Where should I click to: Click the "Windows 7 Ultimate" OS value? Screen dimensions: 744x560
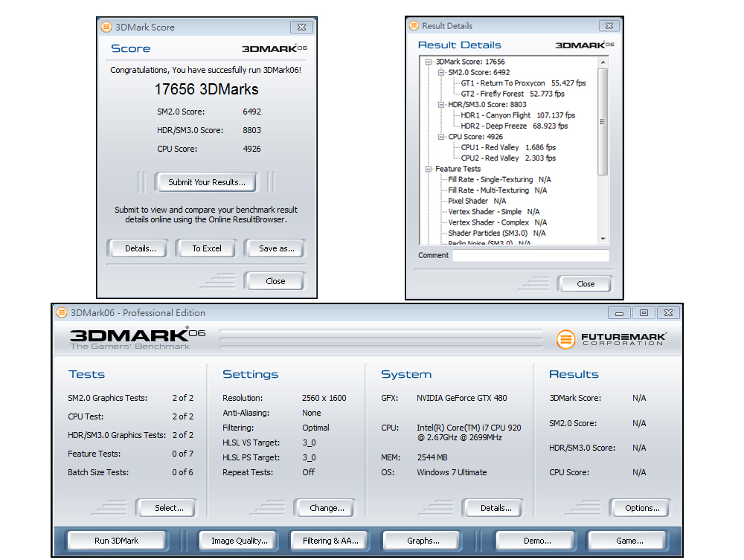point(452,473)
